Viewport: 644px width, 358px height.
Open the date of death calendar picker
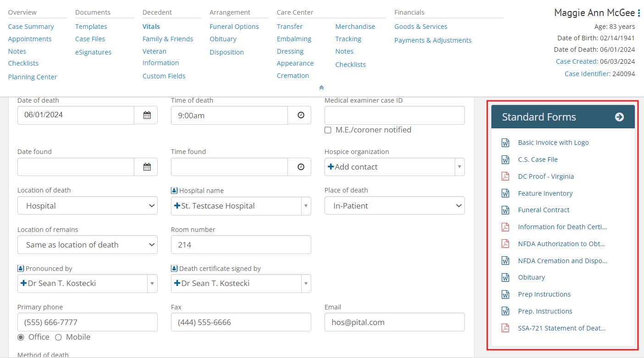[146, 115]
